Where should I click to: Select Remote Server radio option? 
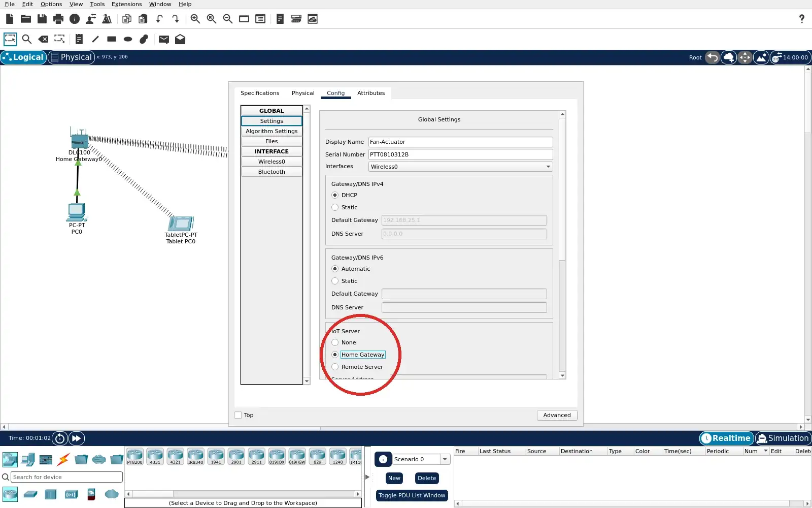click(335, 367)
